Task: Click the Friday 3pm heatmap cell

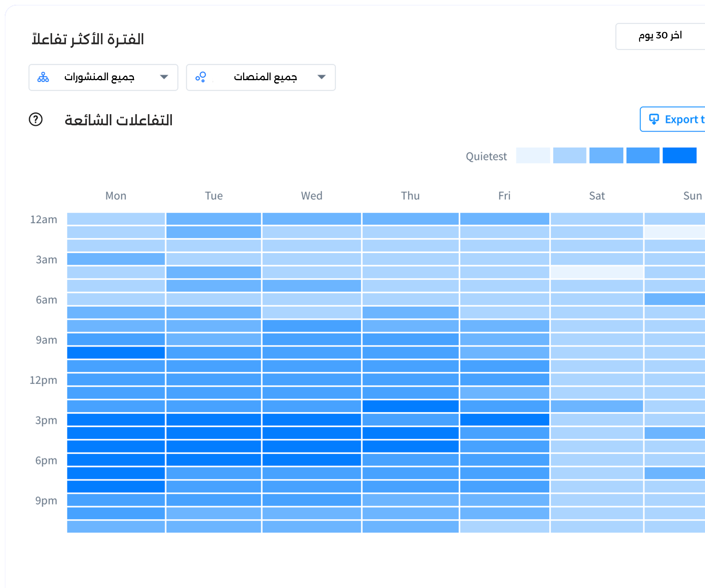Action: [504, 419]
